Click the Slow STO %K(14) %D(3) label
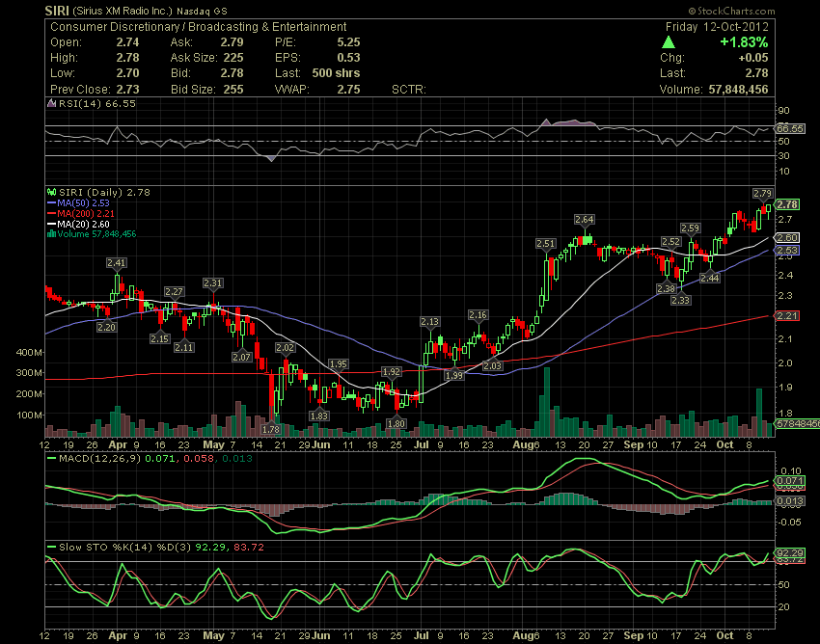 point(124,548)
